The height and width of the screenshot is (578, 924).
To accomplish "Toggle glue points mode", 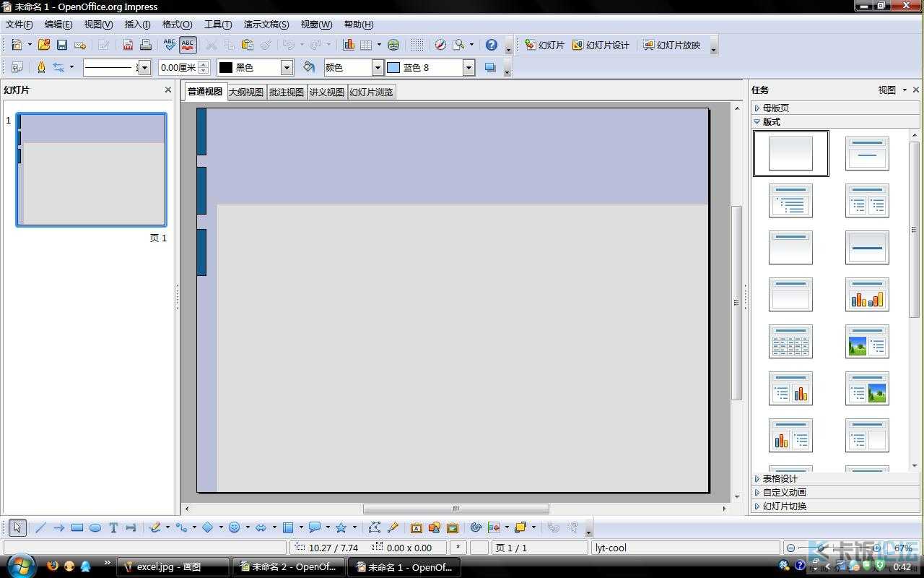I will [393, 528].
